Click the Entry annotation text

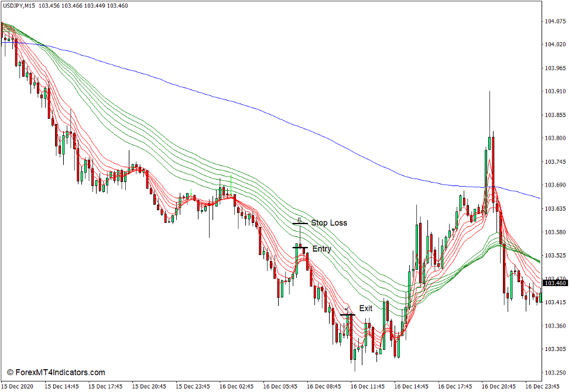click(321, 248)
